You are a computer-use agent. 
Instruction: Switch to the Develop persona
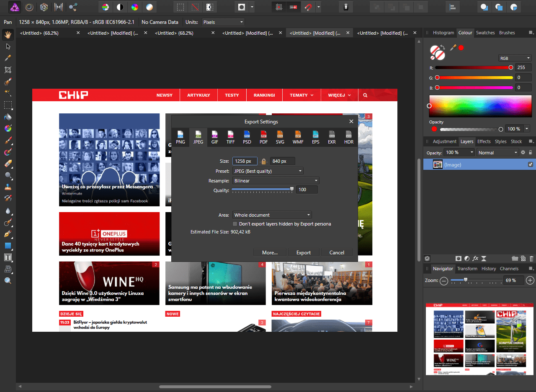coord(44,7)
